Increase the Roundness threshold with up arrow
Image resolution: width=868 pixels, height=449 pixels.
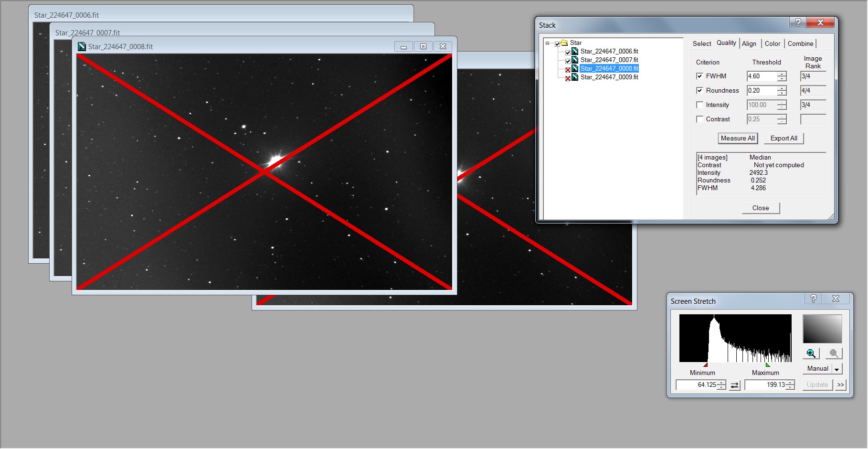coord(782,88)
